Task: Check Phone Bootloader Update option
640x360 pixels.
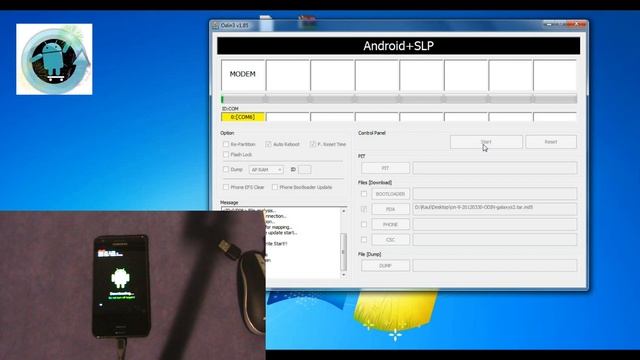Action: click(x=275, y=187)
